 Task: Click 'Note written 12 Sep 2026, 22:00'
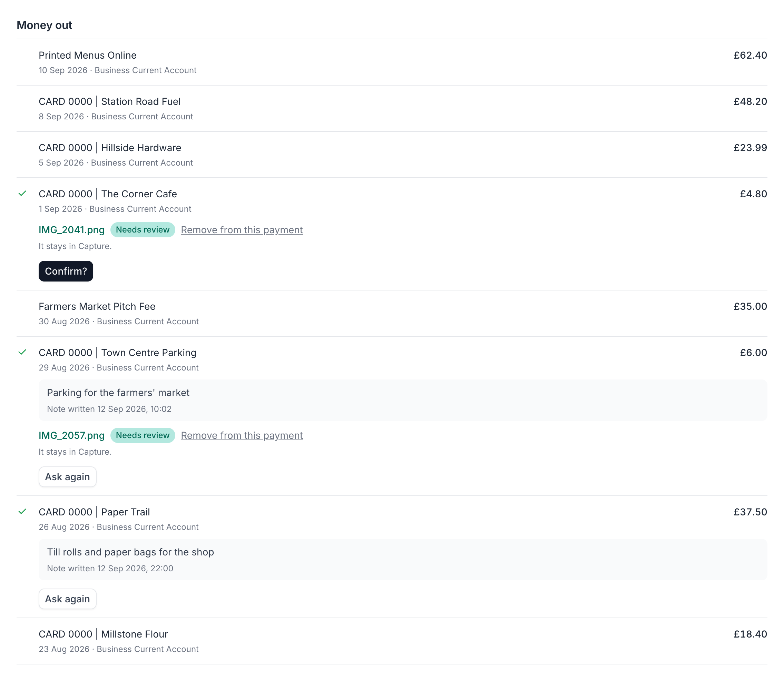click(110, 569)
